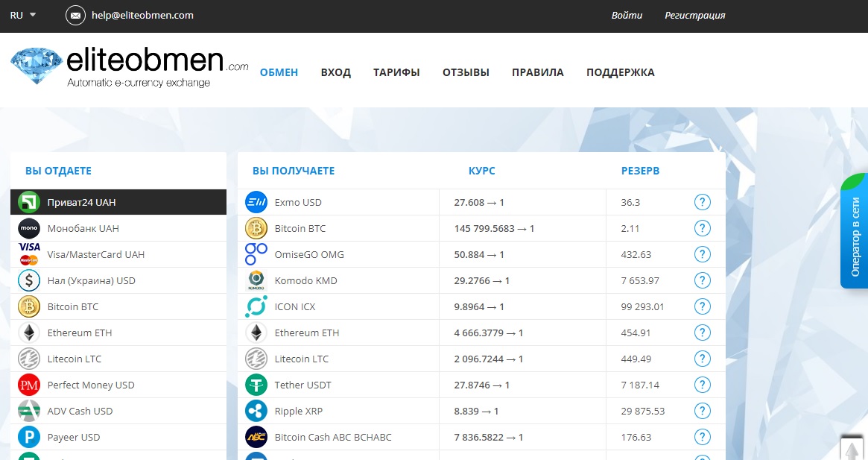Open the ТАРИФЫ menu item
868x460 pixels.
tap(396, 72)
